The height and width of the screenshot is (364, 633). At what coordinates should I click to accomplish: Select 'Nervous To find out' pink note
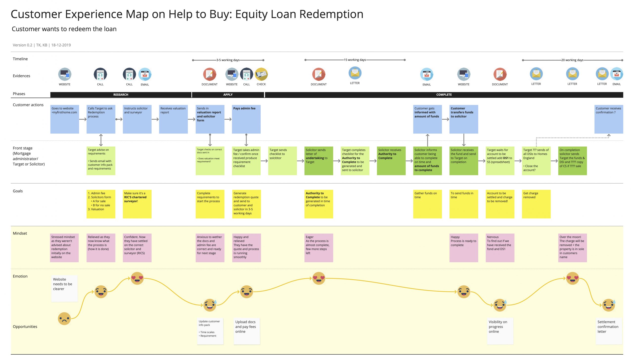500,248
